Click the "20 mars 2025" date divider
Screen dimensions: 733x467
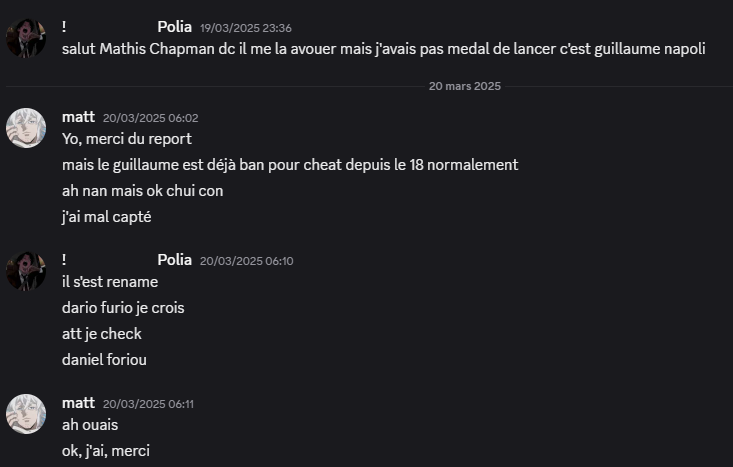[465, 86]
